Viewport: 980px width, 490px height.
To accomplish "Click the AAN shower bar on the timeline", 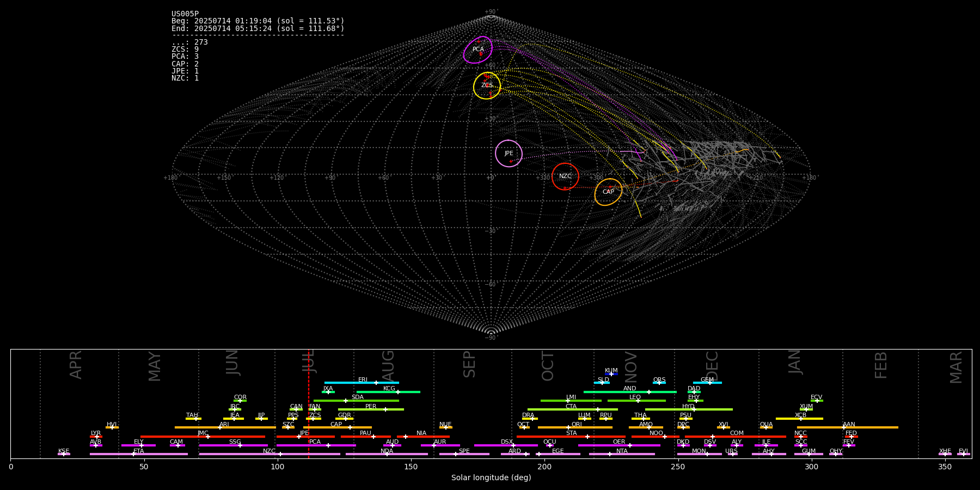I will (848, 427).
